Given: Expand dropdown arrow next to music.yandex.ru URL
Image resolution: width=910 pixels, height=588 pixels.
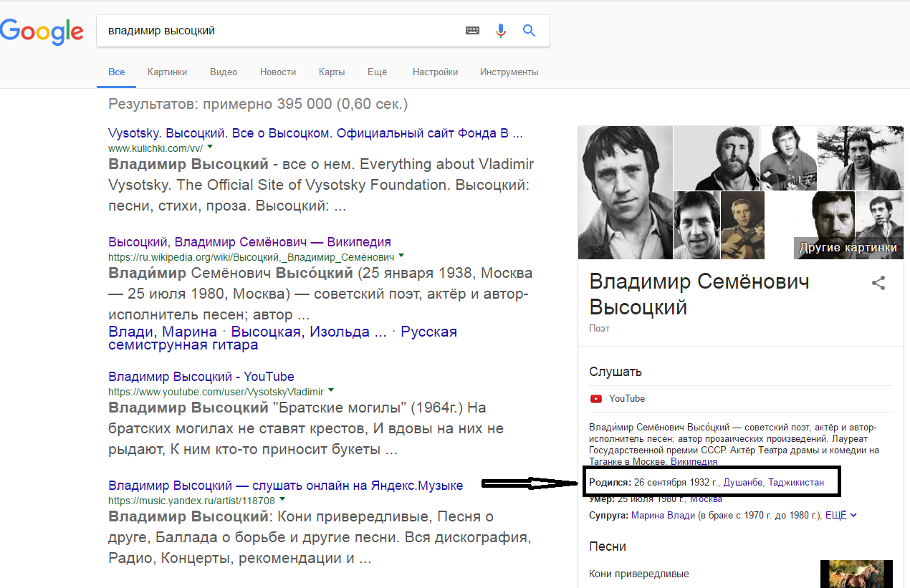Looking at the screenshot, I should click(282, 499).
